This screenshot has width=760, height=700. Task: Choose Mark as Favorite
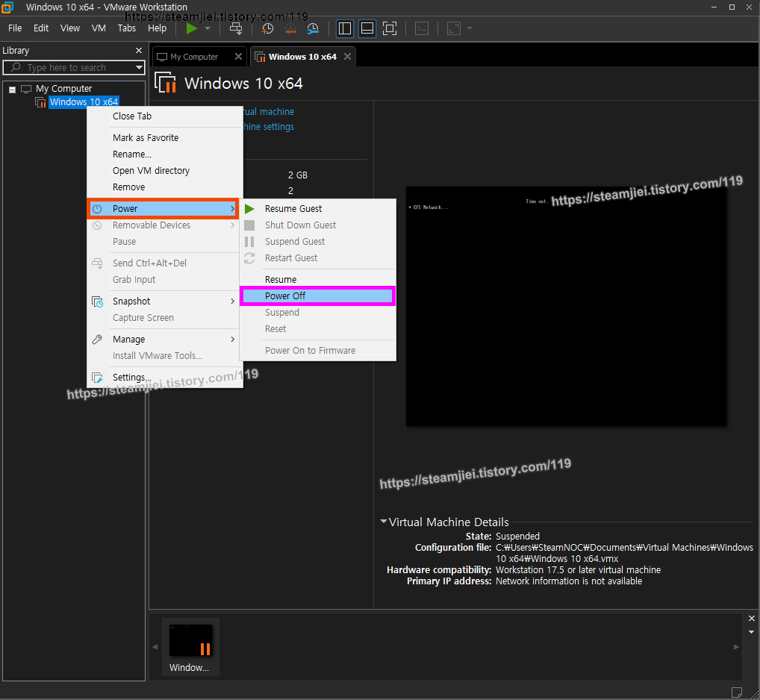pos(165,138)
